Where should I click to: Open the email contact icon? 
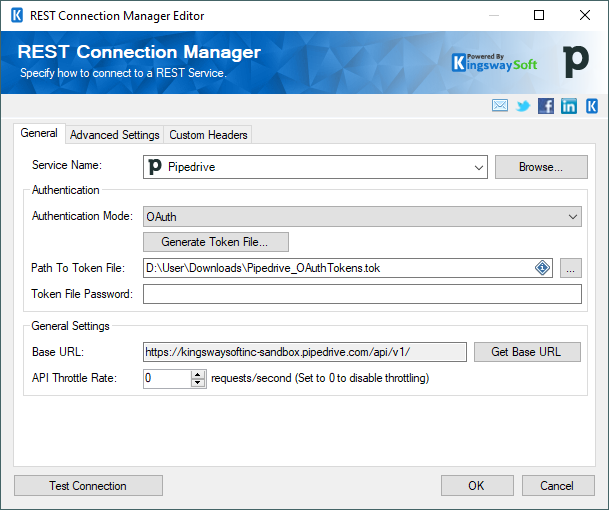tap(499, 106)
